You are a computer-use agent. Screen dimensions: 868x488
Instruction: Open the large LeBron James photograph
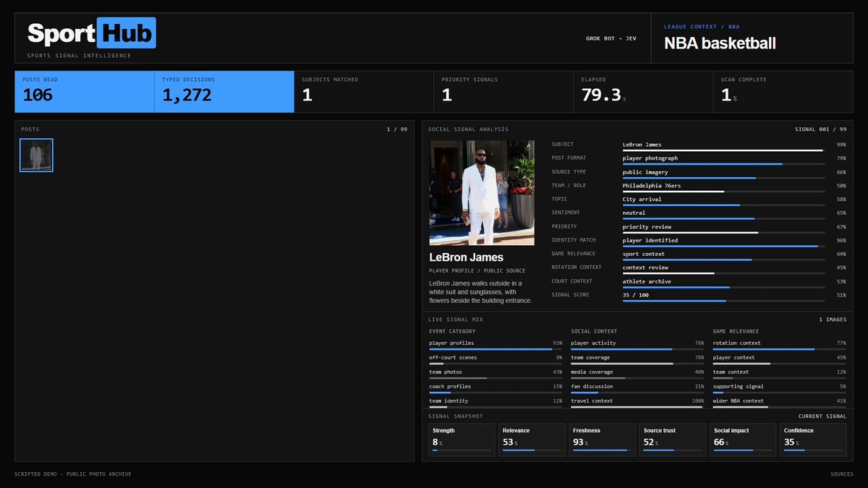[x=482, y=193]
